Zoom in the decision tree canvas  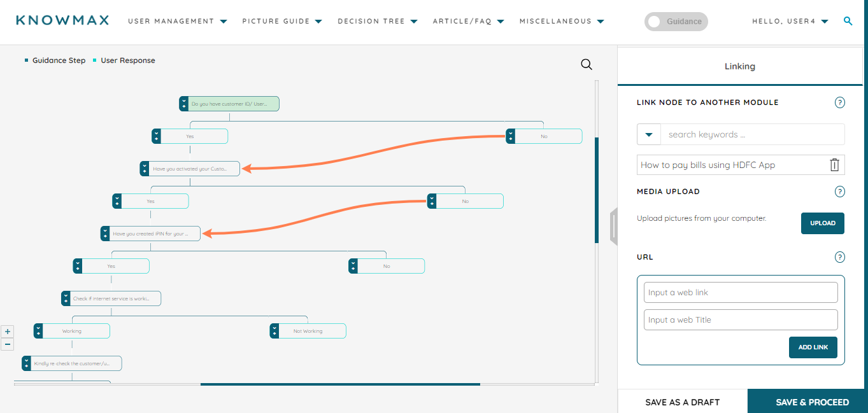click(8, 332)
